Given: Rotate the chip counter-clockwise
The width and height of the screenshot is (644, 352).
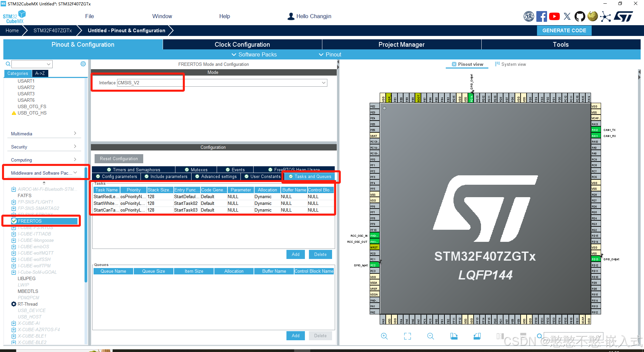Looking at the screenshot, I should [477, 336].
